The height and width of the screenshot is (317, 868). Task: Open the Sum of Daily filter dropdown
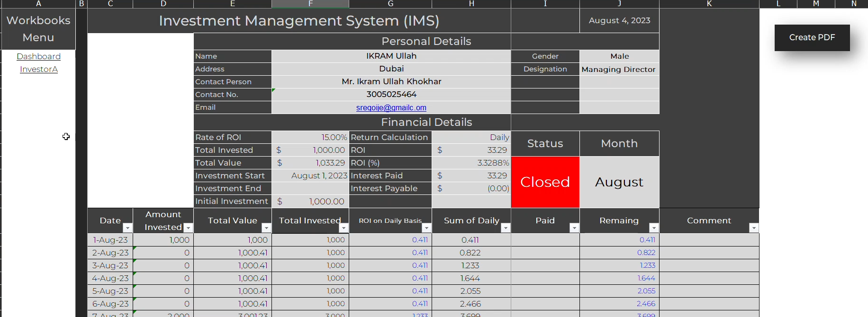tap(506, 228)
